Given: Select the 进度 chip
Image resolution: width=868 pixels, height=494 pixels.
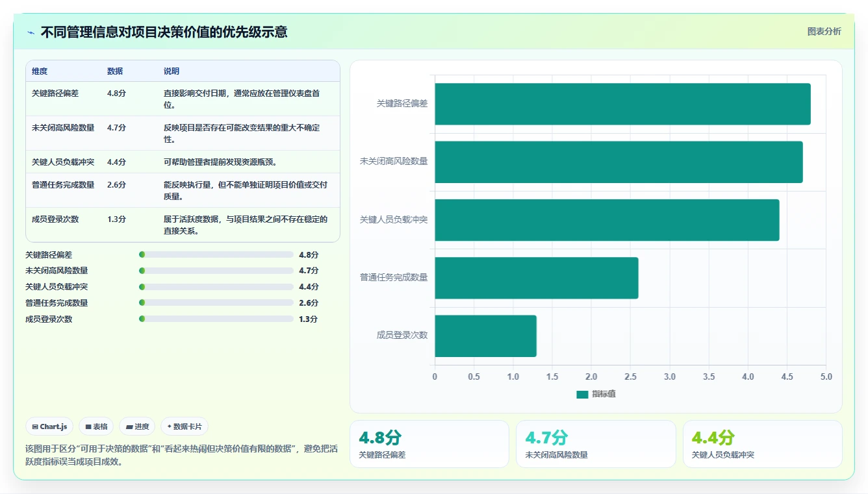Looking at the screenshot, I should (x=137, y=426).
